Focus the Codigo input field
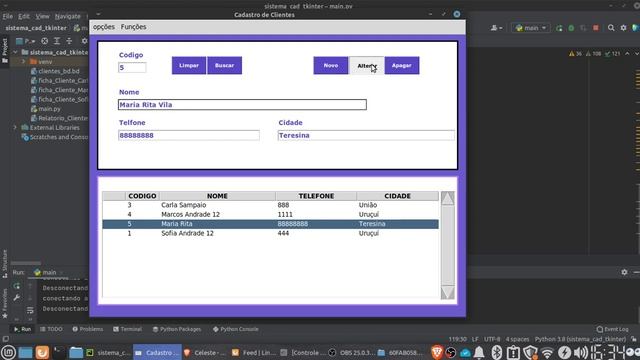Image resolution: width=640 pixels, height=360 pixels. pyautogui.click(x=132, y=67)
